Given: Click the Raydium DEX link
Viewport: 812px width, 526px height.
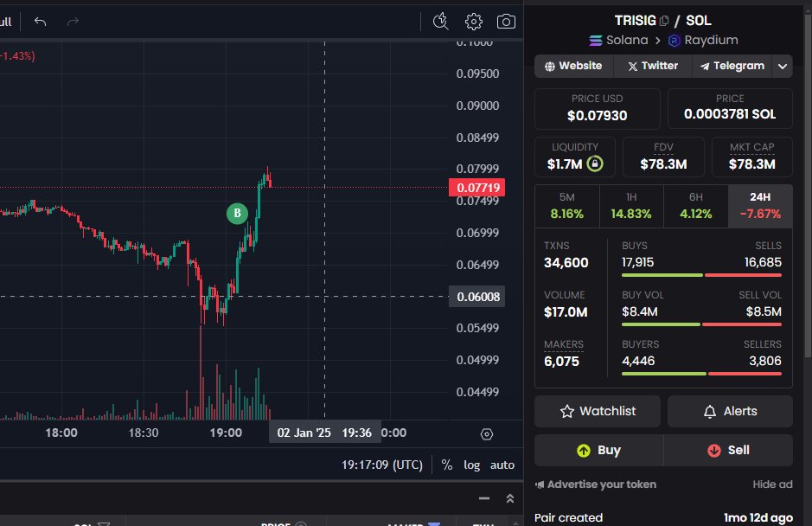Looking at the screenshot, I should point(703,41).
